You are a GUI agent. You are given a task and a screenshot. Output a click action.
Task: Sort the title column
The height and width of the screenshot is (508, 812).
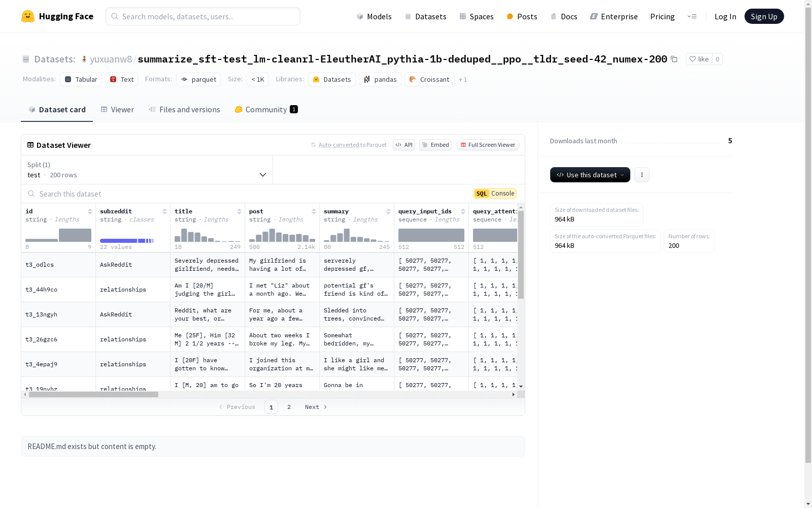pyautogui.click(x=239, y=211)
